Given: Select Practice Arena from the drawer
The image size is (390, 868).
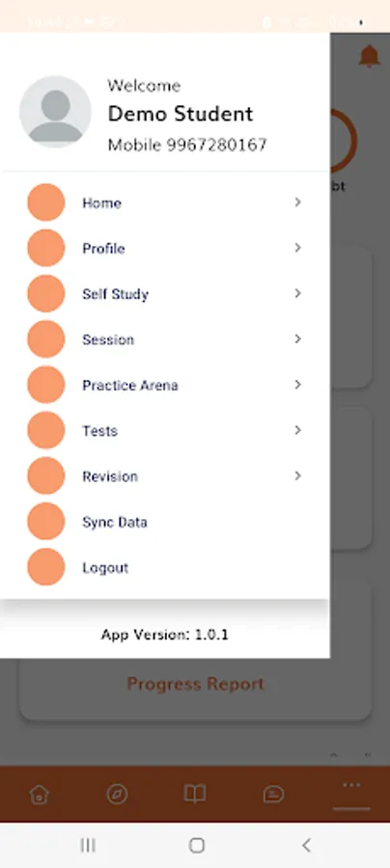Looking at the screenshot, I should pos(164,385).
